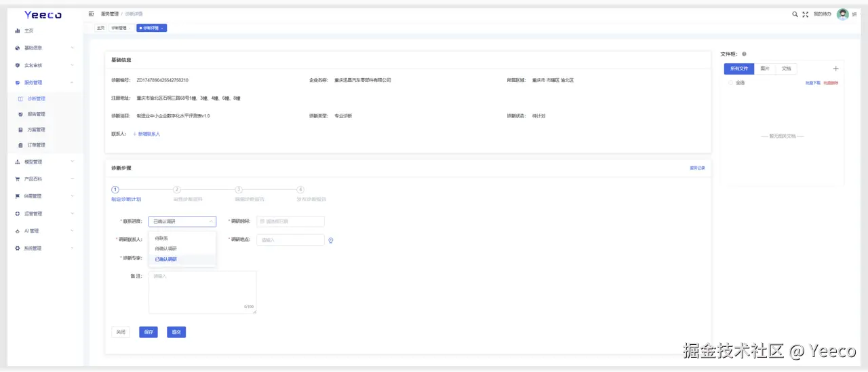Collapse the 服务管理 menu chevron
Viewport: 868px width, 372px height.
pos(73,83)
